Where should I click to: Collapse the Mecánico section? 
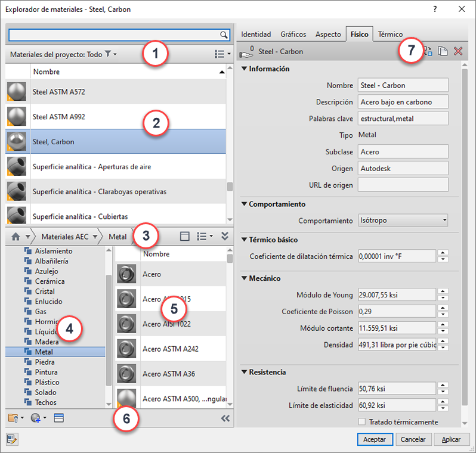(x=244, y=278)
